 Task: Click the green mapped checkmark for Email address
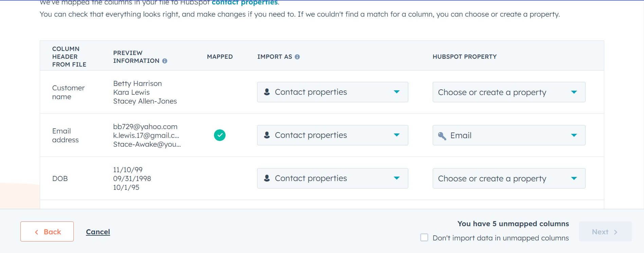220,135
